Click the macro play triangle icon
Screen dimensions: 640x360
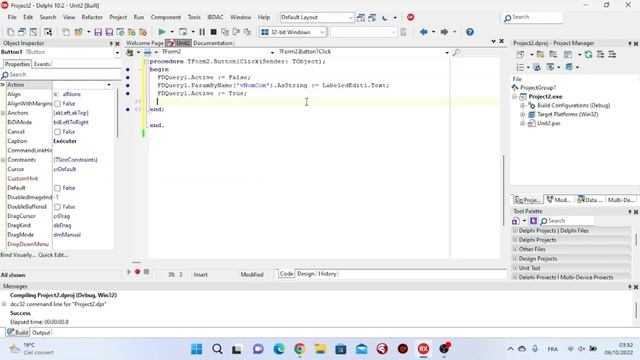129,271
